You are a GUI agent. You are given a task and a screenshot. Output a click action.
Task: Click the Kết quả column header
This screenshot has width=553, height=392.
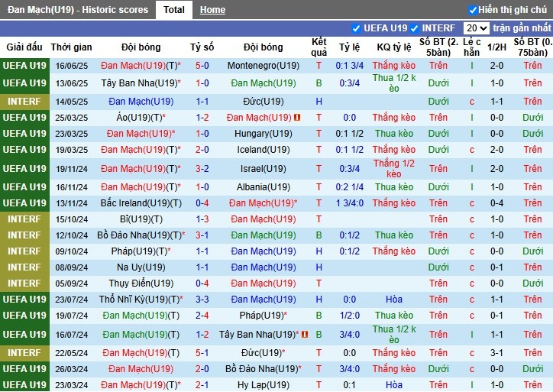pyautogui.click(x=319, y=47)
